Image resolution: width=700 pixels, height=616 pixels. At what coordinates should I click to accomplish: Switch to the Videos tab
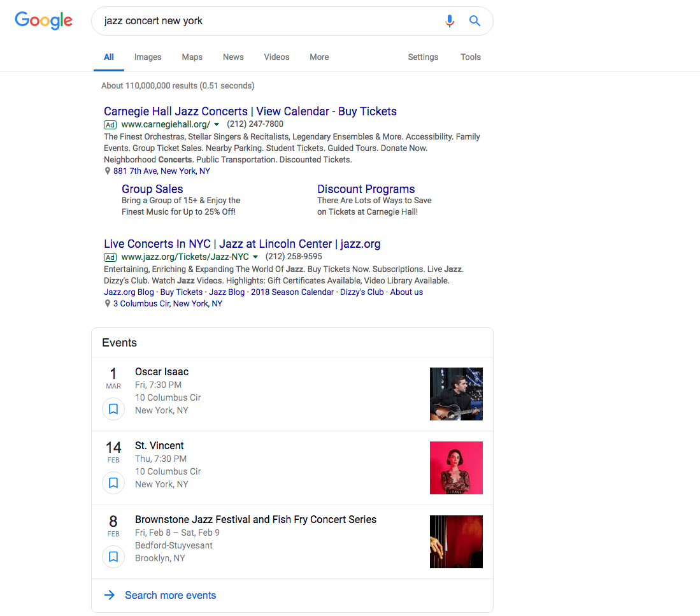coord(276,57)
